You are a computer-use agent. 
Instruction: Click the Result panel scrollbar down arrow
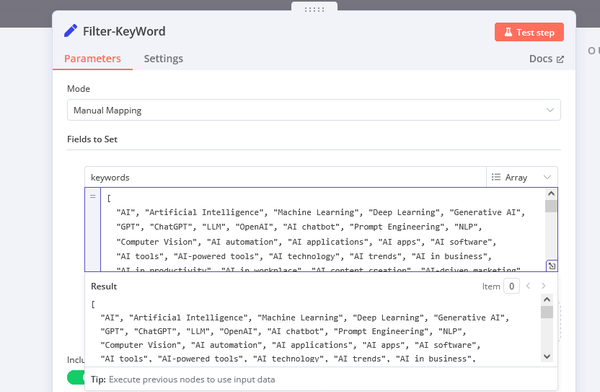(547, 356)
